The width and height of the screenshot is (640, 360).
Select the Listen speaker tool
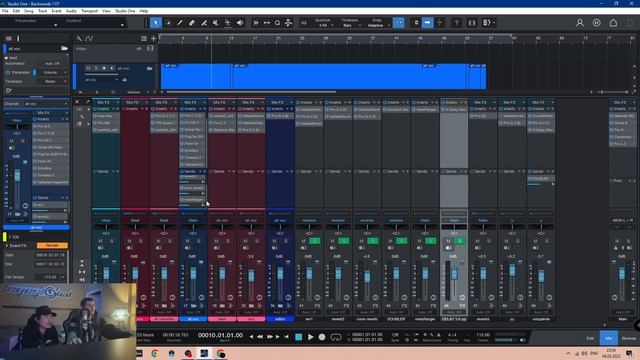click(240, 23)
